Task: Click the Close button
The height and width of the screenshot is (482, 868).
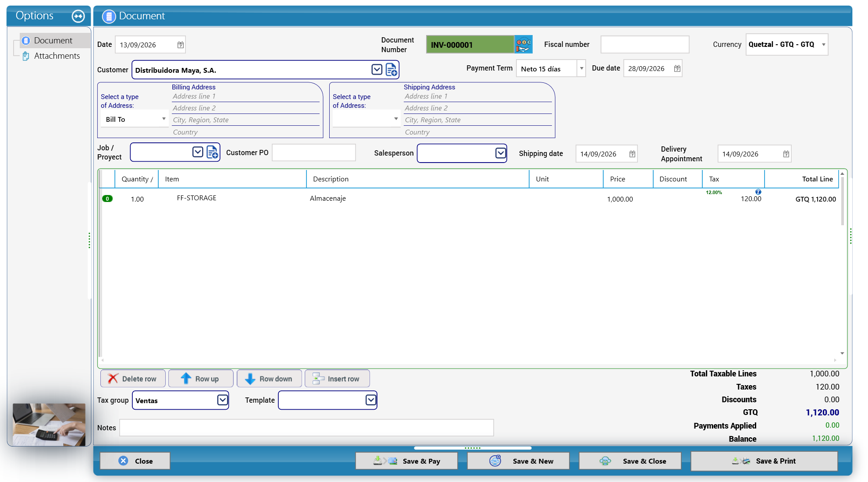Action: [135, 461]
